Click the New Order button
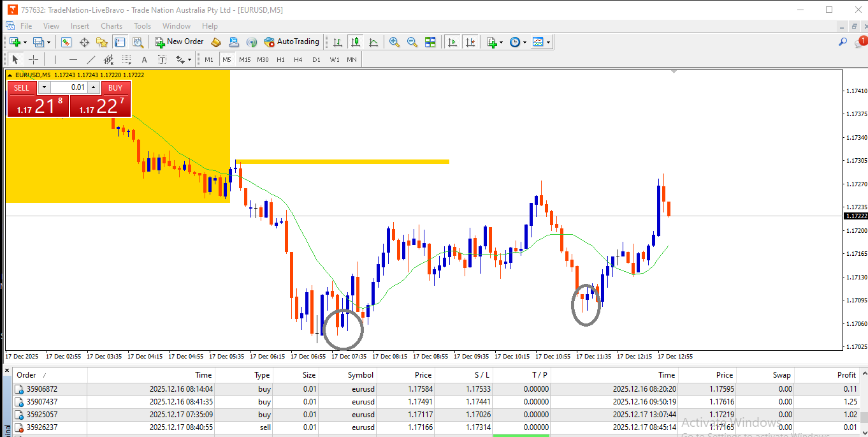The image size is (868, 437). [179, 42]
